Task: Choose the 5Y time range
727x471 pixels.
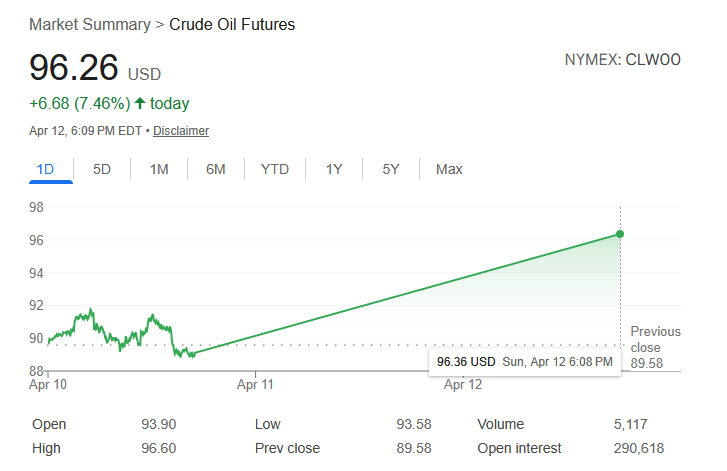Action: pos(391,169)
